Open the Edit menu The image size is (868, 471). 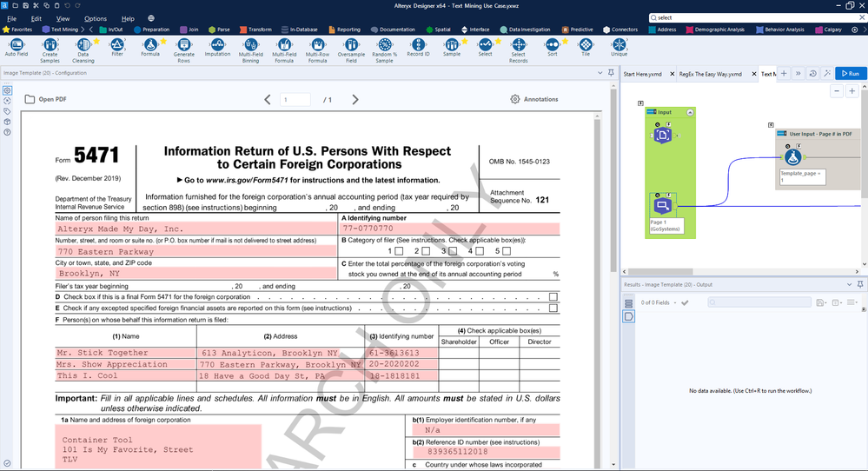click(36, 18)
